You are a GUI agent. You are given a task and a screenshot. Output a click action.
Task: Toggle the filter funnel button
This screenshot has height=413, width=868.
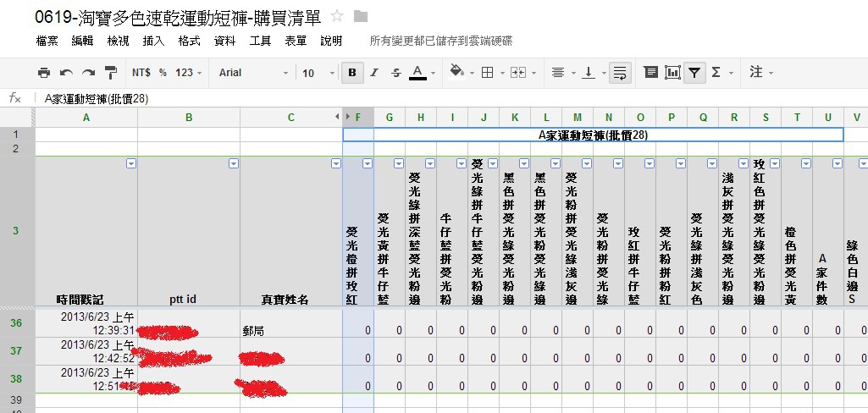694,73
